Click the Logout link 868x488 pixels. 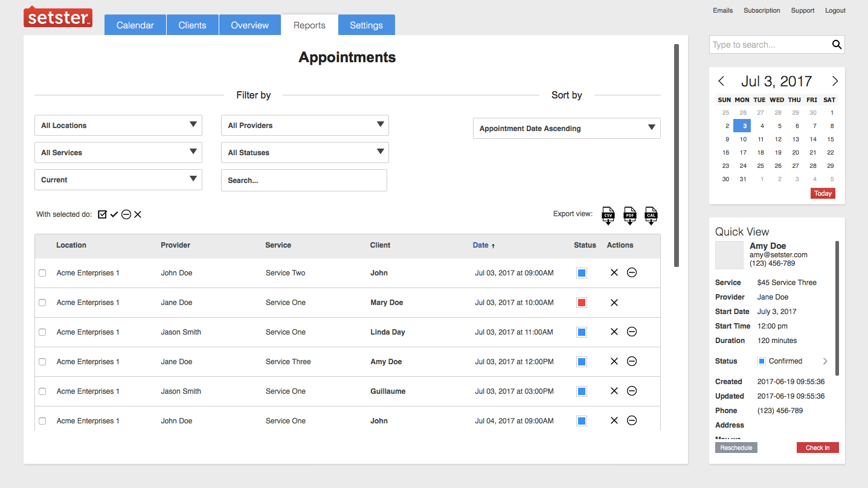(835, 10)
